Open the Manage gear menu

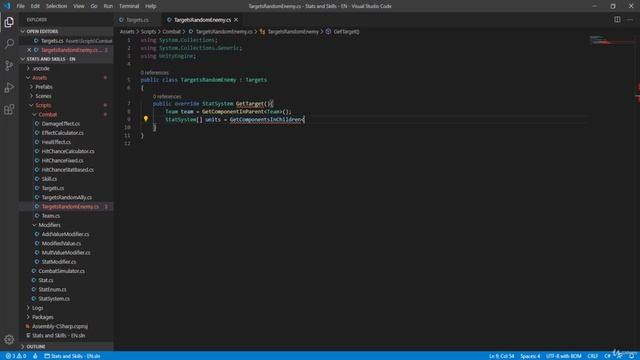pyautogui.click(x=9, y=339)
